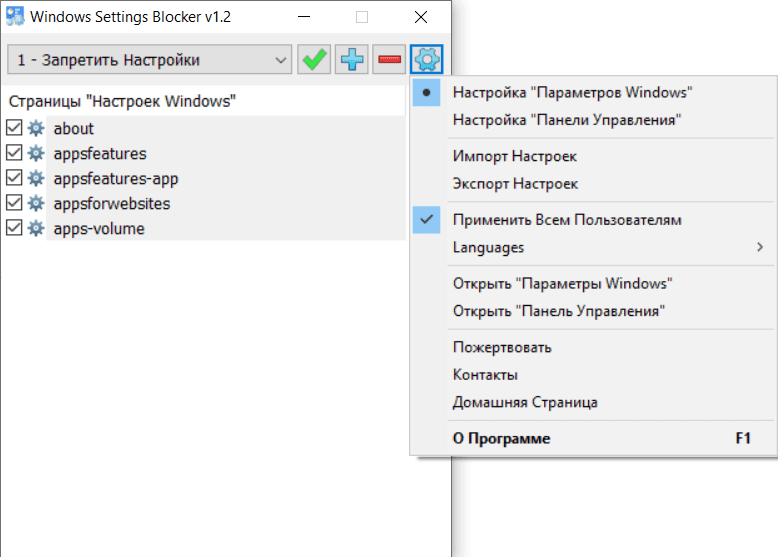The width and height of the screenshot is (778, 557).
Task: Open "Параметры Windows" via menu entry
Action: [593, 283]
